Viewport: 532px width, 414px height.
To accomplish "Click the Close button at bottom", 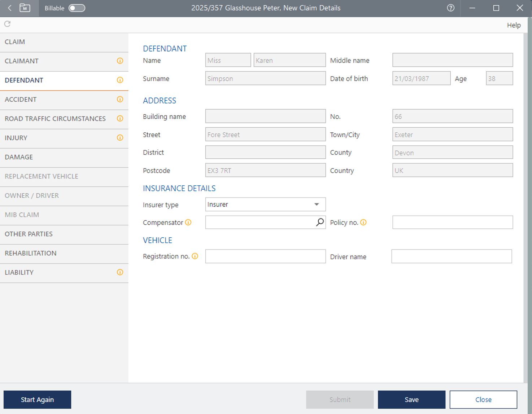I will pos(483,400).
